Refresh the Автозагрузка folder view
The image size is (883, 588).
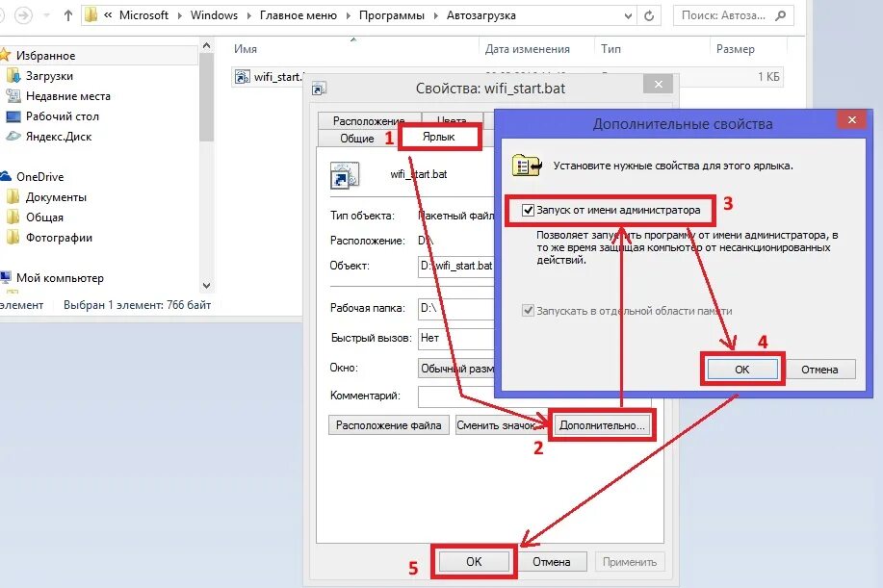click(x=649, y=15)
